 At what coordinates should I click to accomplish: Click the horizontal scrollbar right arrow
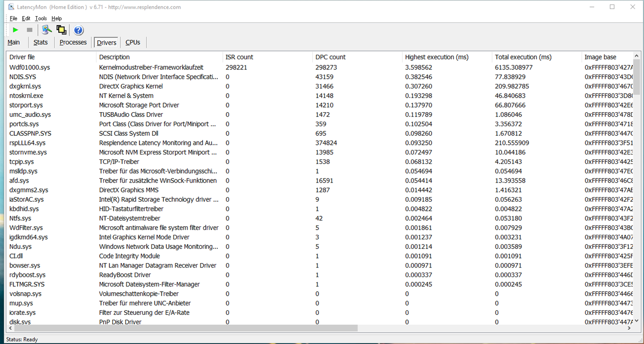628,328
